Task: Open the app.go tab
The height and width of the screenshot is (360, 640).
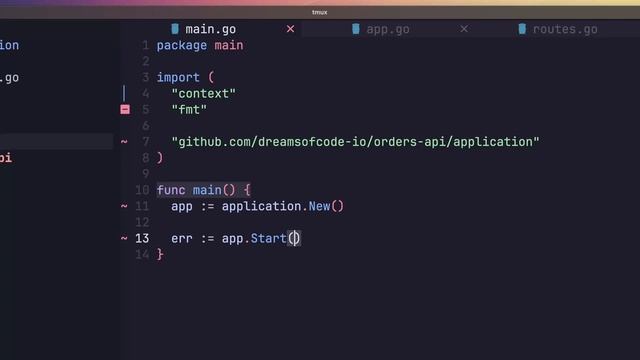Action: click(388, 29)
